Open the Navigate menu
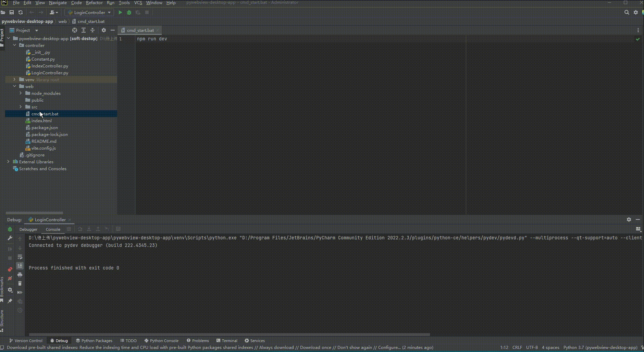The width and height of the screenshot is (644, 352). coord(58,3)
